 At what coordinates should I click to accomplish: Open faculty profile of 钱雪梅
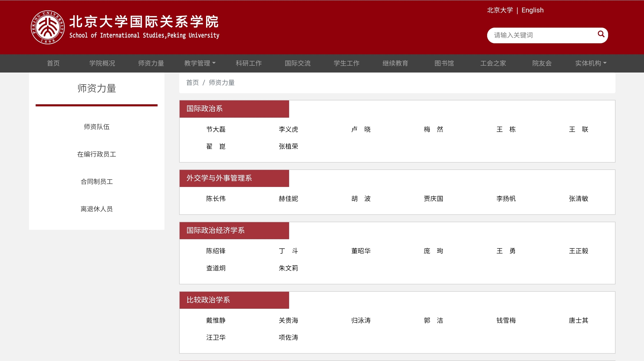point(506,320)
